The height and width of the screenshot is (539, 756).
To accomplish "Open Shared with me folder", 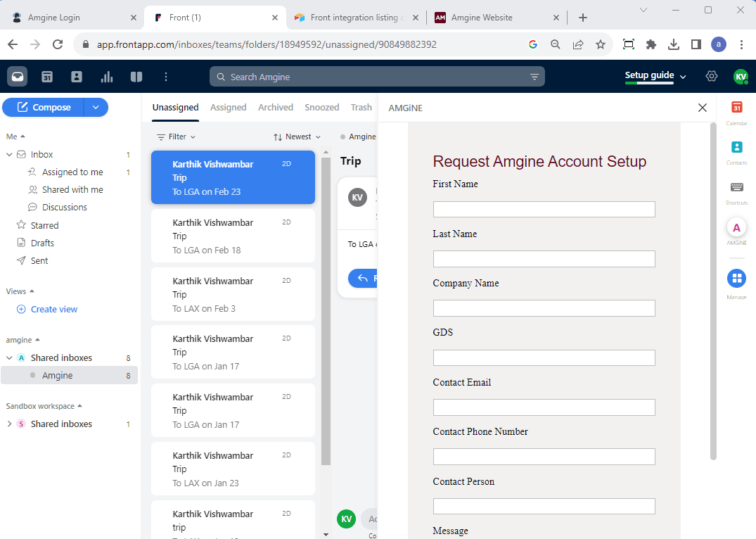I will pyautogui.click(x=72, y=190).
